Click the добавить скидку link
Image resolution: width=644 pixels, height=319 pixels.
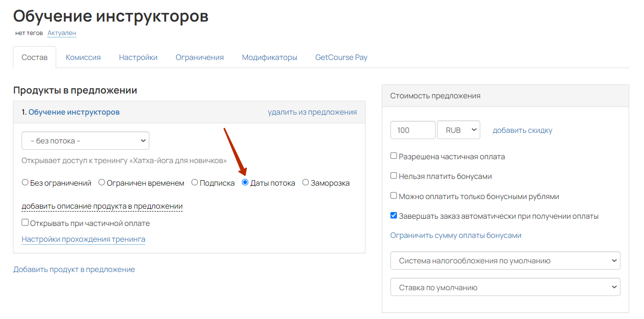pos(522,130)
